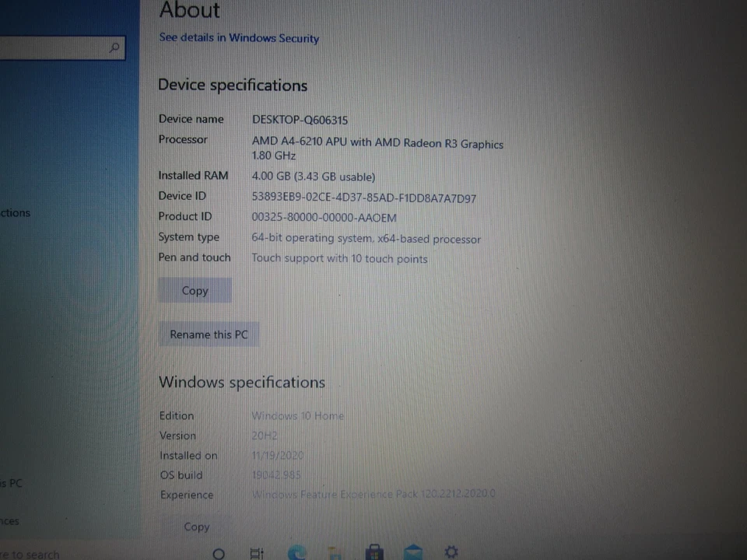This screenshot has width=747, height=560.
Task: Click OS build 19042.985 value
Action: pyautogui.click(x=275, y=474)
